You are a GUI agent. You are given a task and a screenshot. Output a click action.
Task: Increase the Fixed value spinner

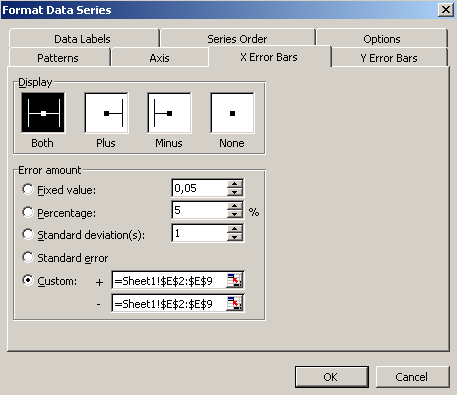tap(235, 184)
